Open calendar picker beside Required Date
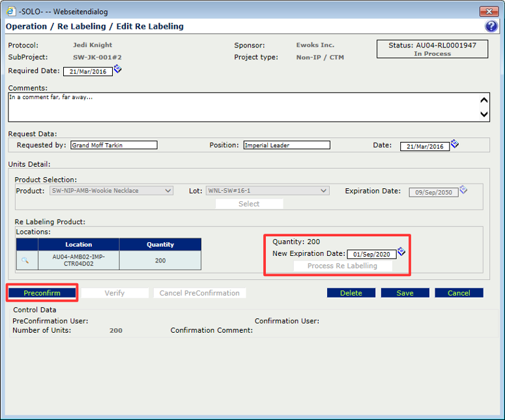Screen dimensions: 505x420 118,68
